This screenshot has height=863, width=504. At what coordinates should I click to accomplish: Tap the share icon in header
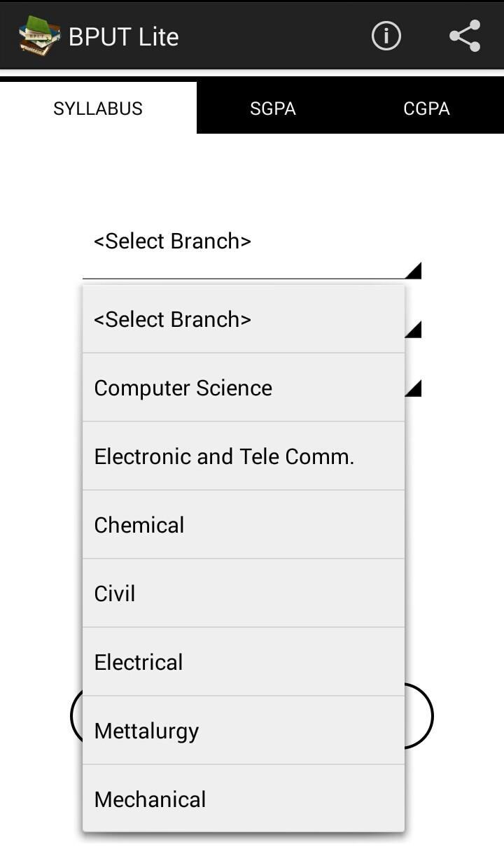tap(465, 36)
